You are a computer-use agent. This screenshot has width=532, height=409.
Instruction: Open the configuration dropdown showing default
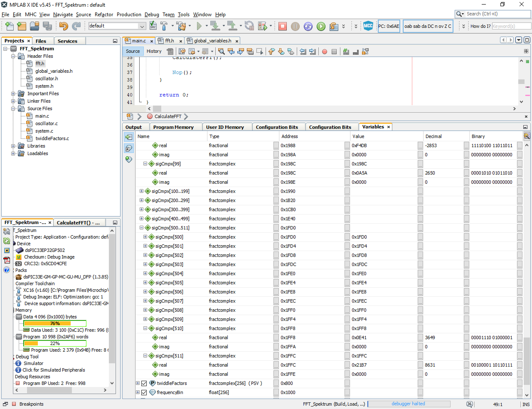tap(117, 26)
